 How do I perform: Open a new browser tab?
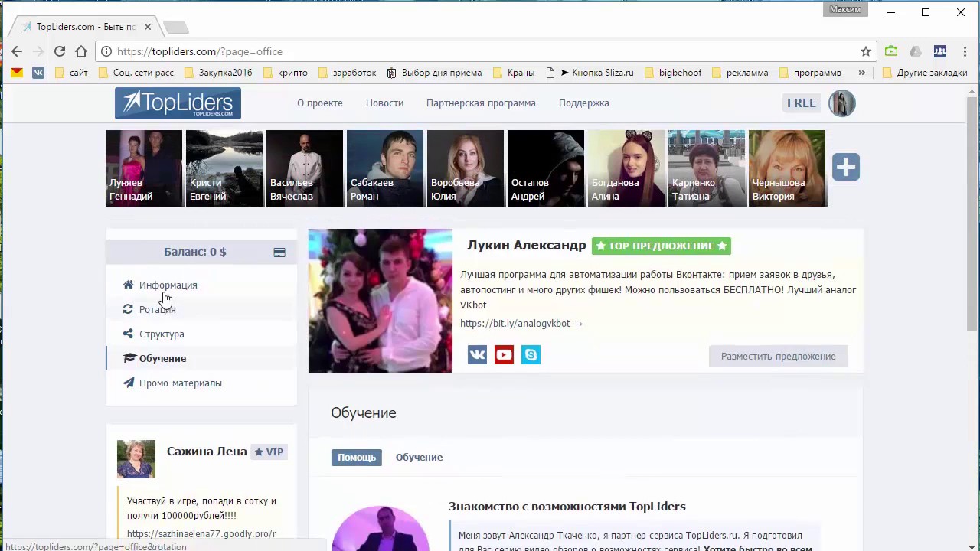point(175,27)
